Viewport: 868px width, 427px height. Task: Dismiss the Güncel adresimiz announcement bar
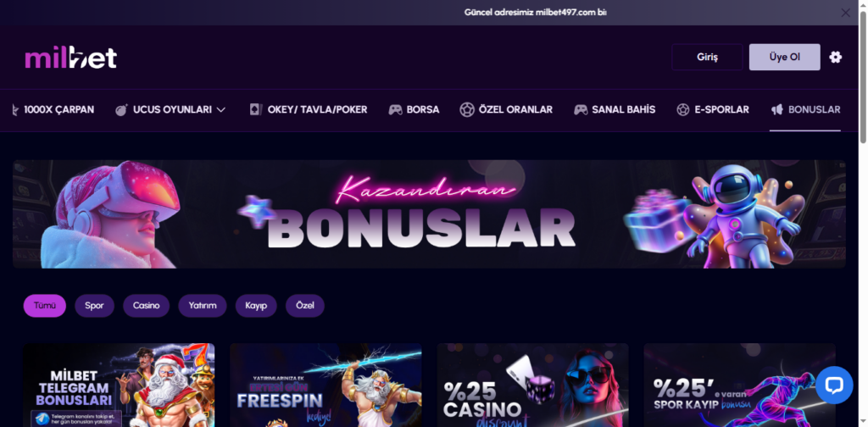pos(845,13)
